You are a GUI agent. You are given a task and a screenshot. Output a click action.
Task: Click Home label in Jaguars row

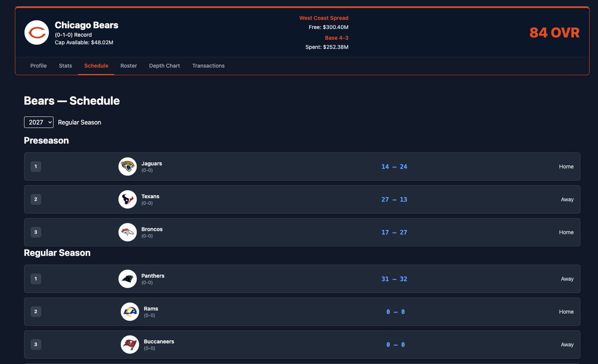tap(566, 167)
